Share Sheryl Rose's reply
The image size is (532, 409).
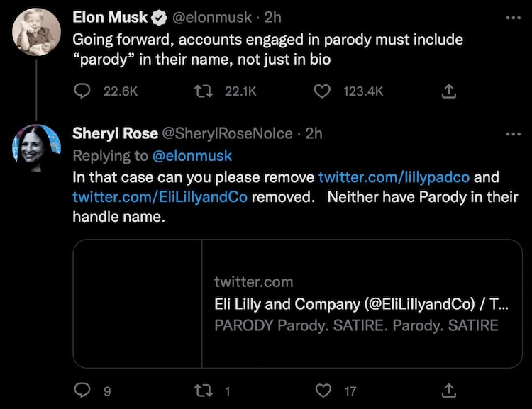tap(448, 390)
